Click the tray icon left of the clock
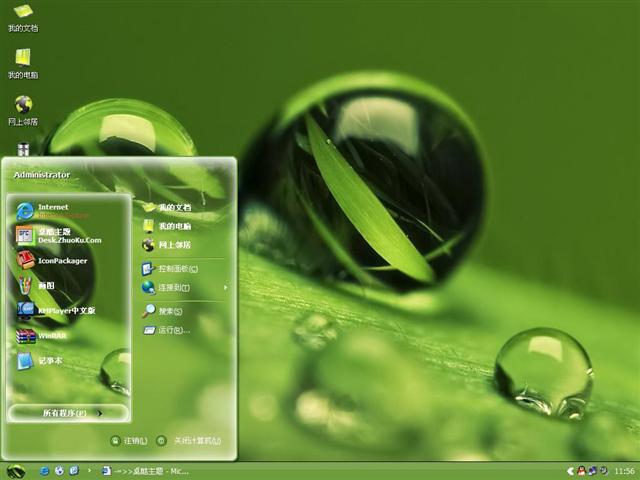This screenshot has width=640, height=480. click(x=604, y=471)
